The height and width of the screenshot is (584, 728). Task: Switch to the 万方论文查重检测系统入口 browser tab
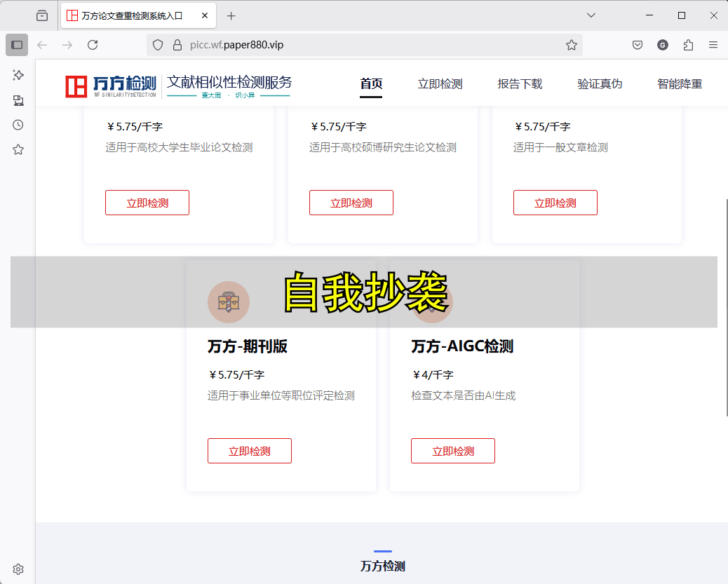138,16
